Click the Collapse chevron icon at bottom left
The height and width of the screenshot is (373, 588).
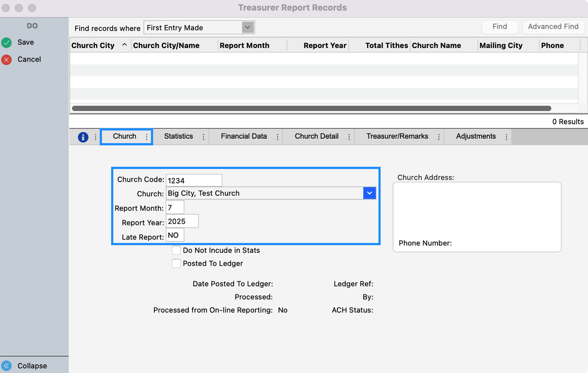(x=6, y=366)
